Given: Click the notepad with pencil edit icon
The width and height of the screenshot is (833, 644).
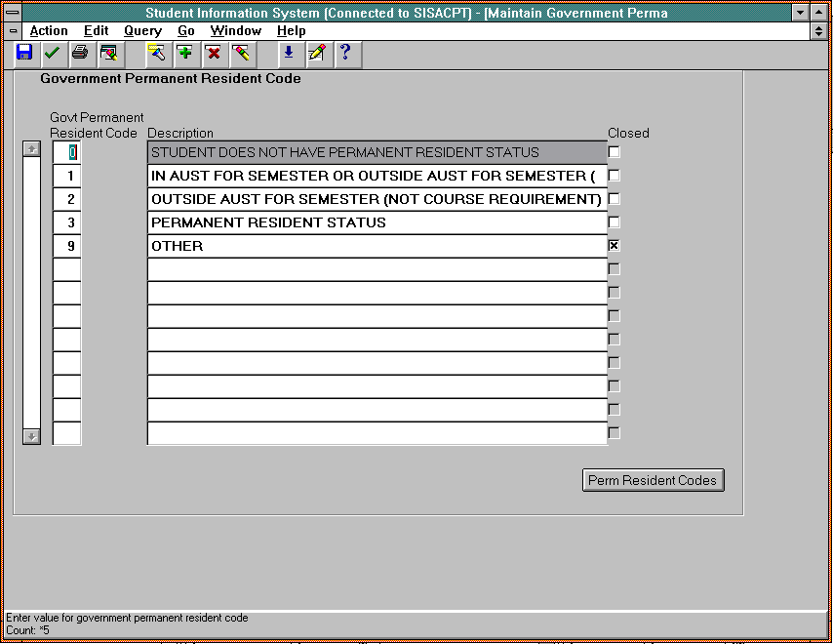Looking at the screenshot, I should click(316, 53).
